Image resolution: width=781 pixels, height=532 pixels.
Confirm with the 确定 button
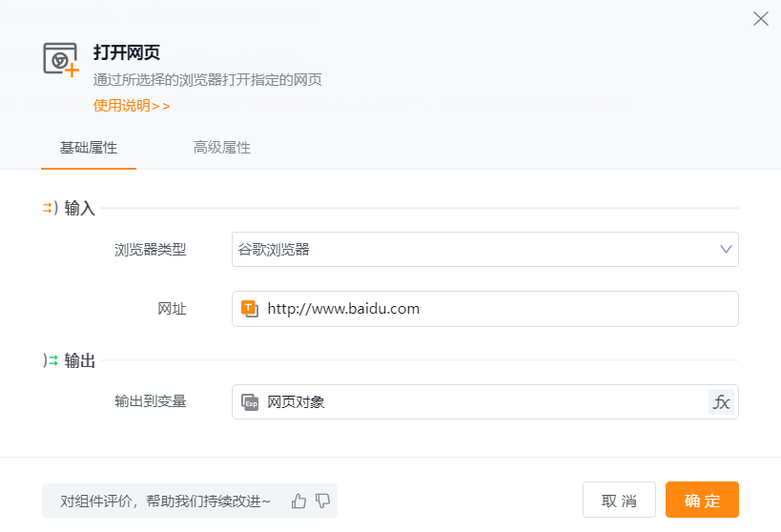702,501
